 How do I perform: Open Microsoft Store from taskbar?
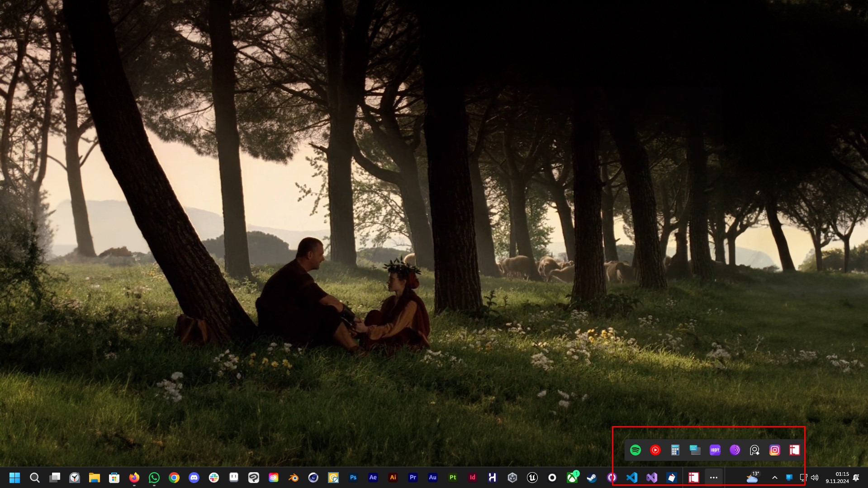click(114, 478)
